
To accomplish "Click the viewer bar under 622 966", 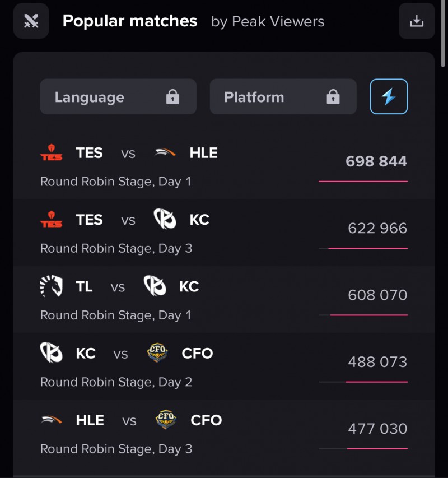I will 367,248.
